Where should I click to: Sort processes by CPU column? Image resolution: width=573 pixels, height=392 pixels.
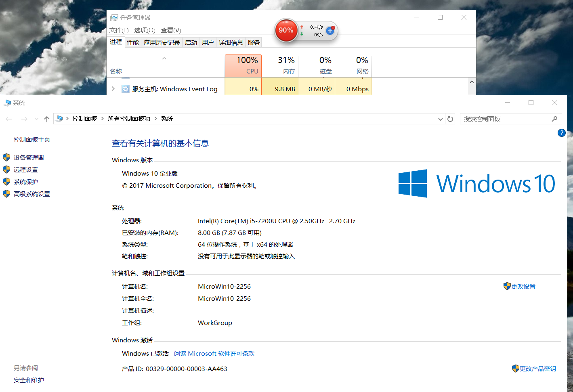coord(243,66)
